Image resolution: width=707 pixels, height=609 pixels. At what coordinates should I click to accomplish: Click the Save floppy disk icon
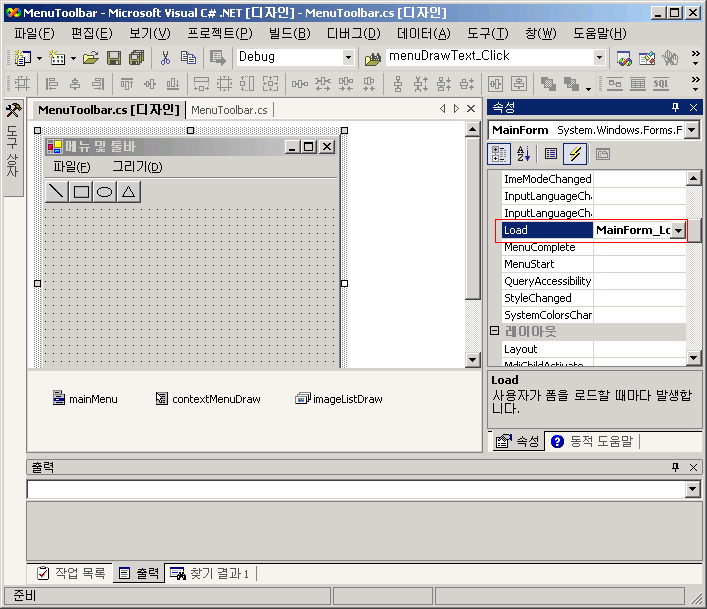point(114,58)
